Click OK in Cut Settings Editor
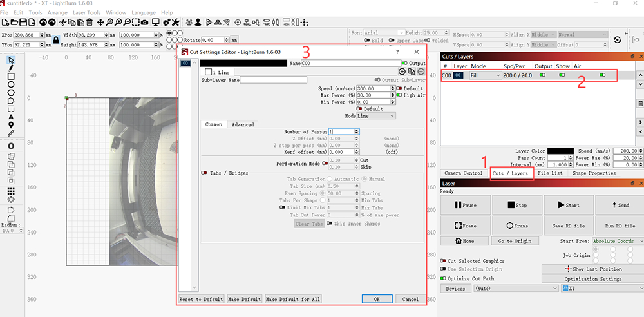The image size is (644, 317). pos(377,299)
